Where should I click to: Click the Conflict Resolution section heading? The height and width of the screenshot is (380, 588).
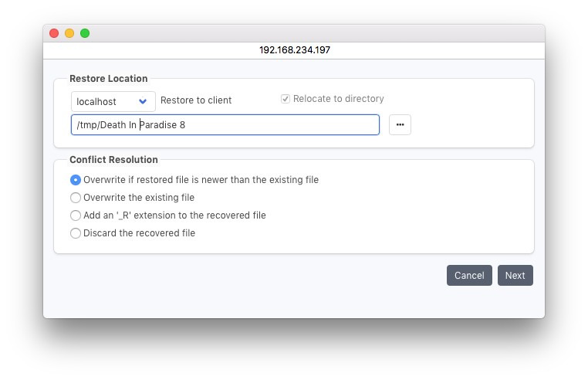pos(113,160)
